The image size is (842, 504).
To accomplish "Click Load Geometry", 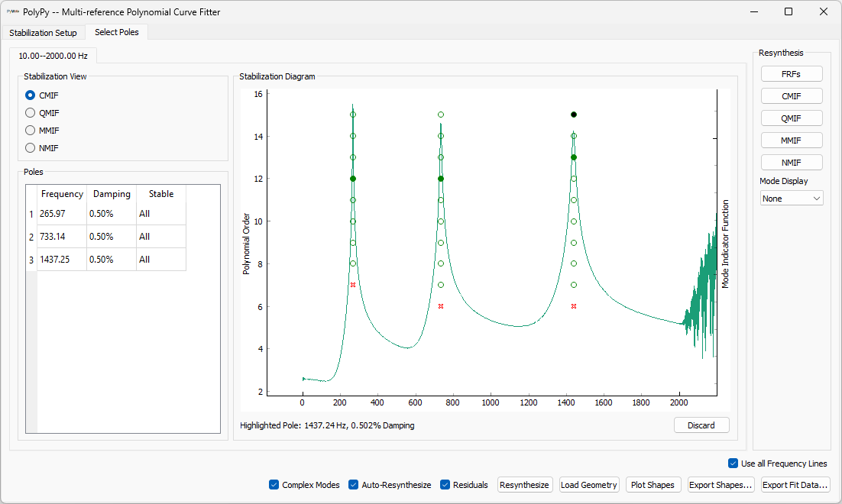I will [x=589, y=485].
